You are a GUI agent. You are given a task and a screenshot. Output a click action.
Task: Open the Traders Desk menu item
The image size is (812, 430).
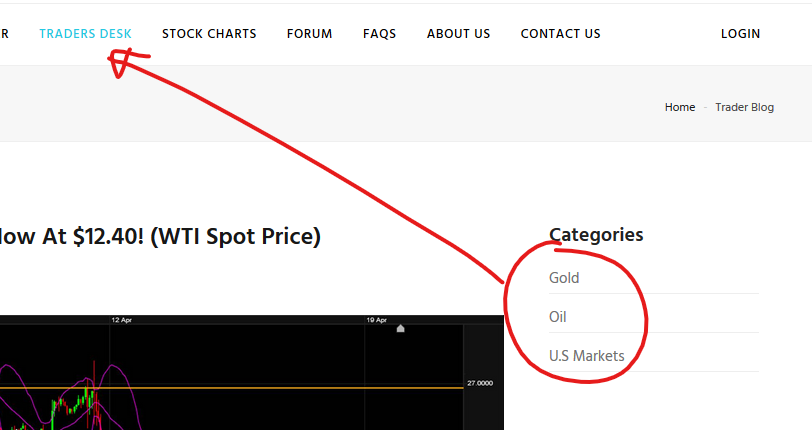[x=85, y=34]
